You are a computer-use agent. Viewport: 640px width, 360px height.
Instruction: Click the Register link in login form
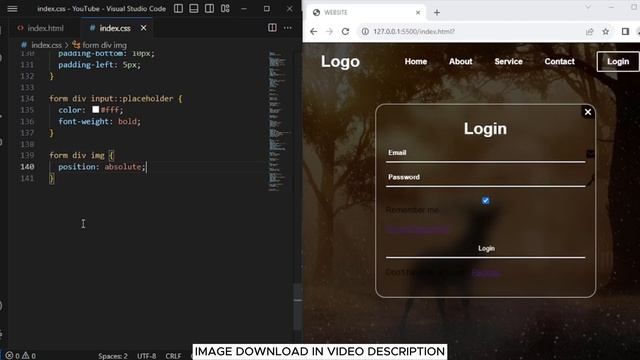(486, 273)
